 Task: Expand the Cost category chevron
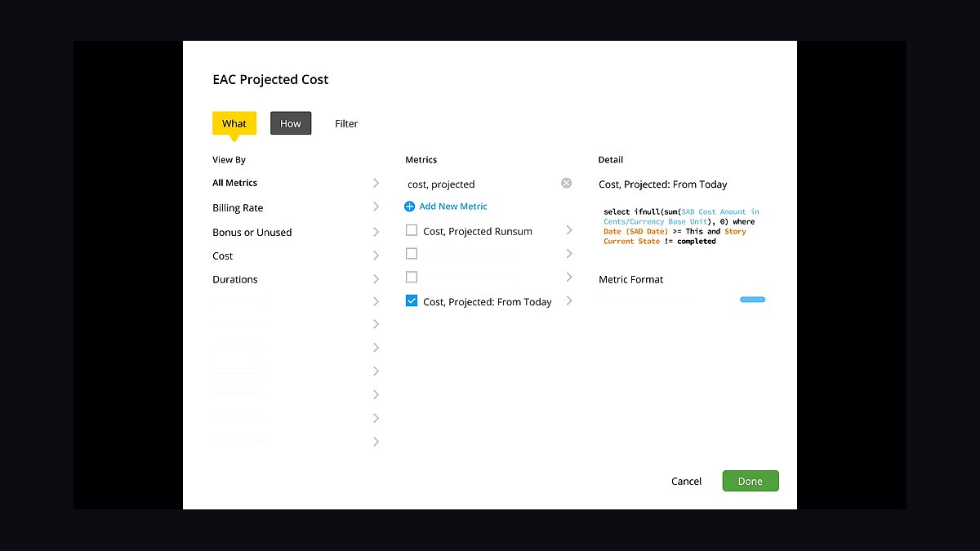[x=376, y=256]
